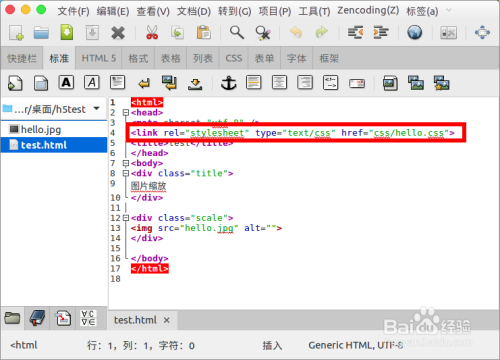Image resolution: width=500 pixels, height=360 pixels.
Task: Insert anchor link icon
Action: tap(229, 83)
